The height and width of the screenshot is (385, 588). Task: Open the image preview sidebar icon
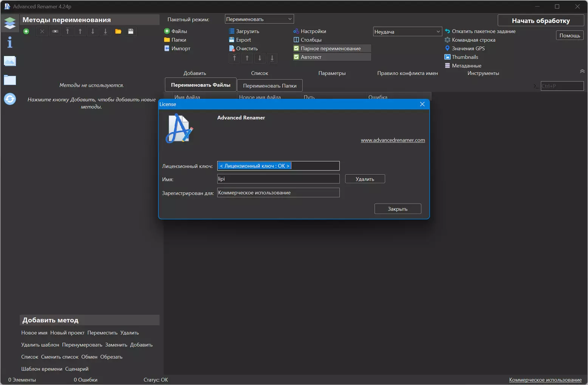tap(10, 61)
